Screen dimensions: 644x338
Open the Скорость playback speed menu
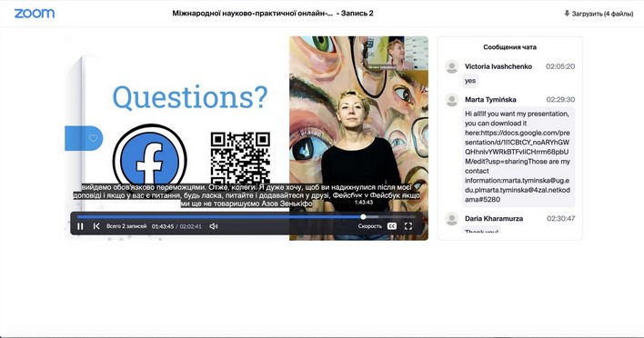[x=369, y=226]
